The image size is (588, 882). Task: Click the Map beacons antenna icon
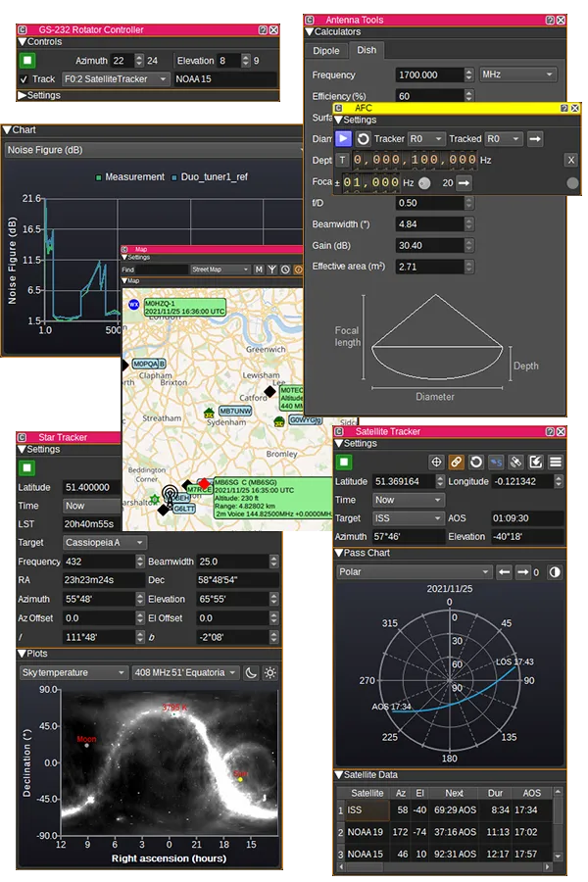(x=271, y=270)
